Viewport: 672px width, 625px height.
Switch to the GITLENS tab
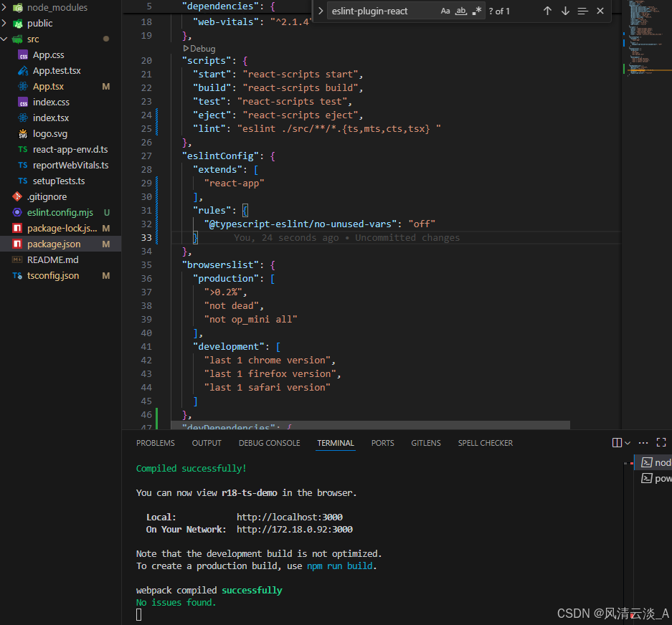coord(426,443)
